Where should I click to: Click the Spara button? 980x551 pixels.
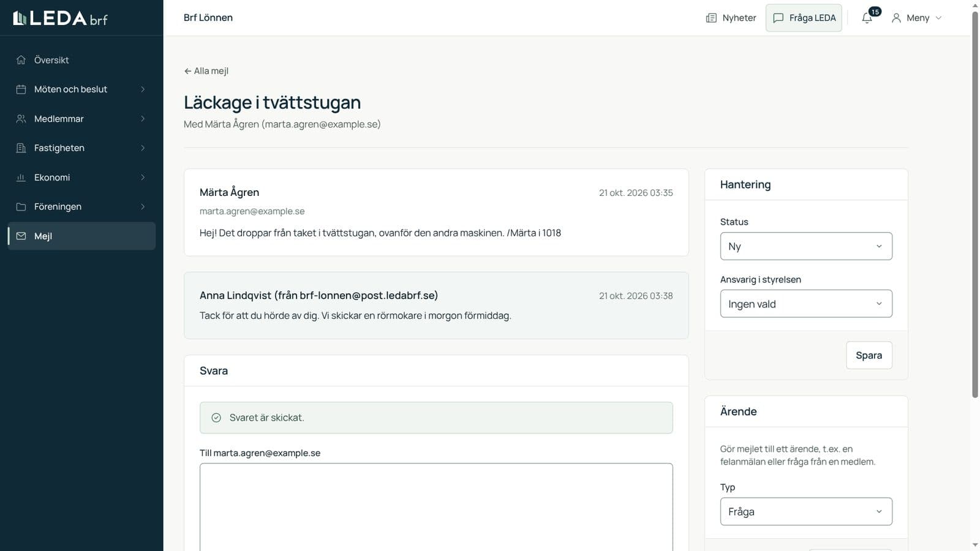click(x=869, y=355)
